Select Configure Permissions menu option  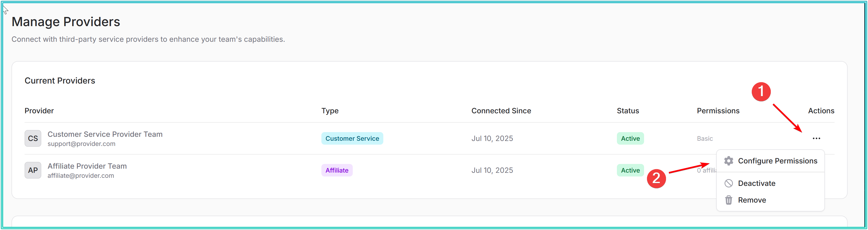click(x=777, y=161)
